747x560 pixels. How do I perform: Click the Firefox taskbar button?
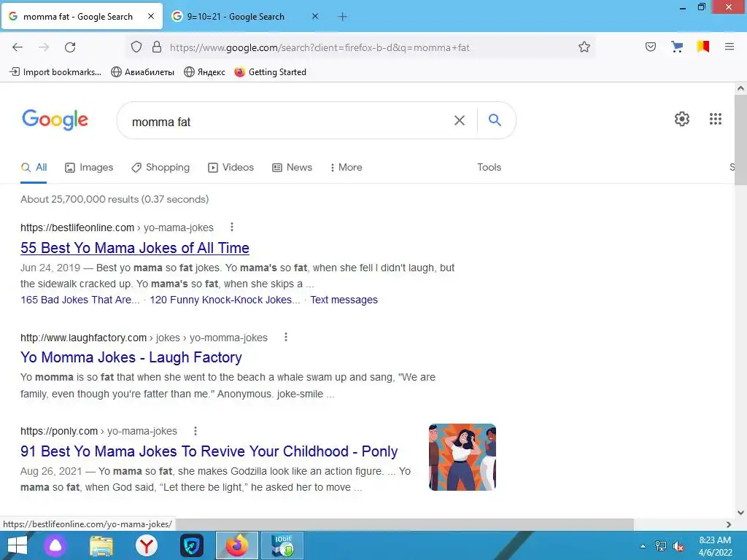(237, 545)
